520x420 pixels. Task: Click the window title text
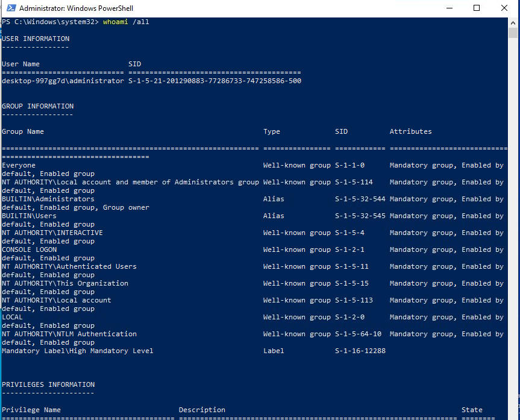[x=76, y=8]
